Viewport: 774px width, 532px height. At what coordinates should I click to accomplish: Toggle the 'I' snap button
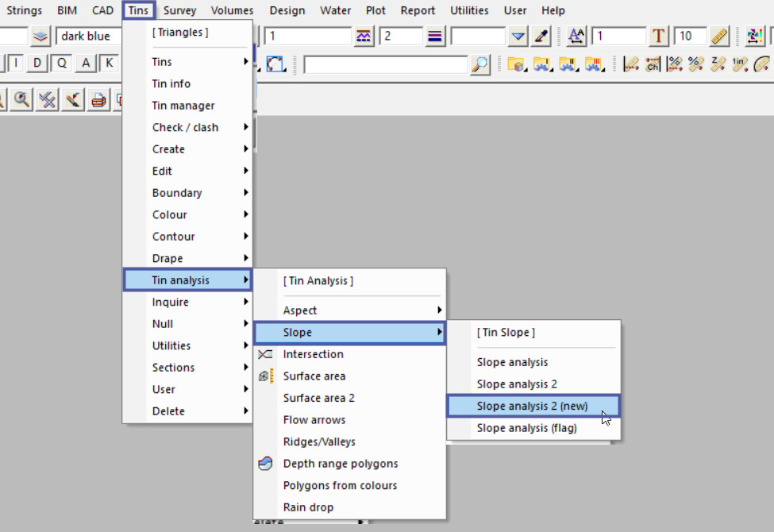(x=16, y=64)
